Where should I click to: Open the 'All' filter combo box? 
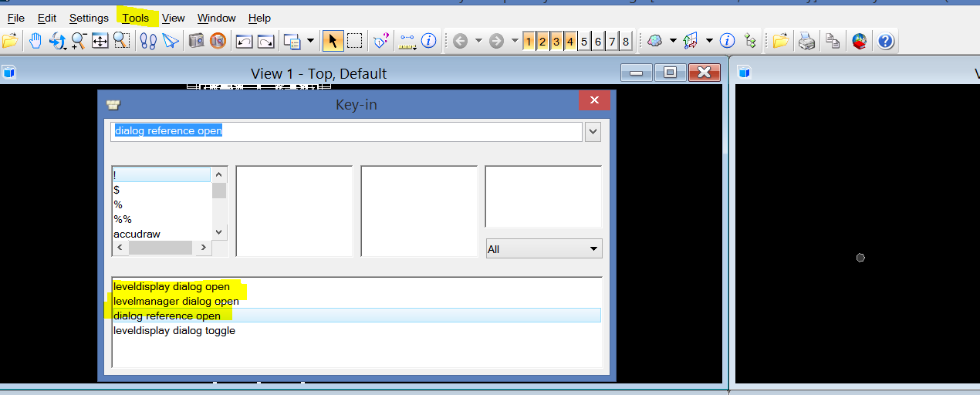tap(544, 249)
